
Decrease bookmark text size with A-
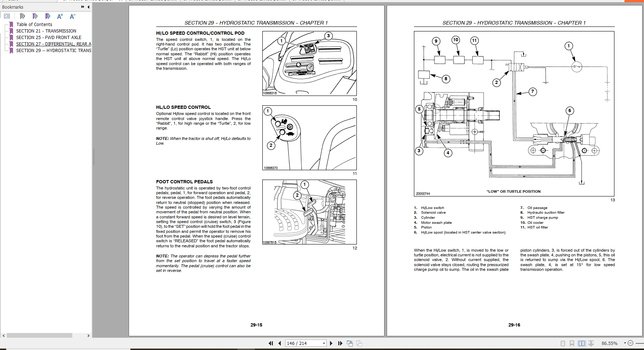72,16
